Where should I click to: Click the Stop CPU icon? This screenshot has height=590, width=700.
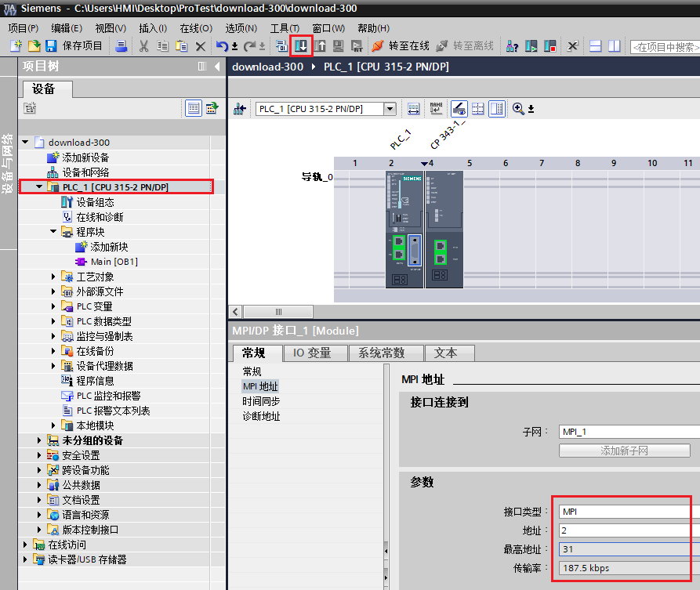[x=550, y=46]
